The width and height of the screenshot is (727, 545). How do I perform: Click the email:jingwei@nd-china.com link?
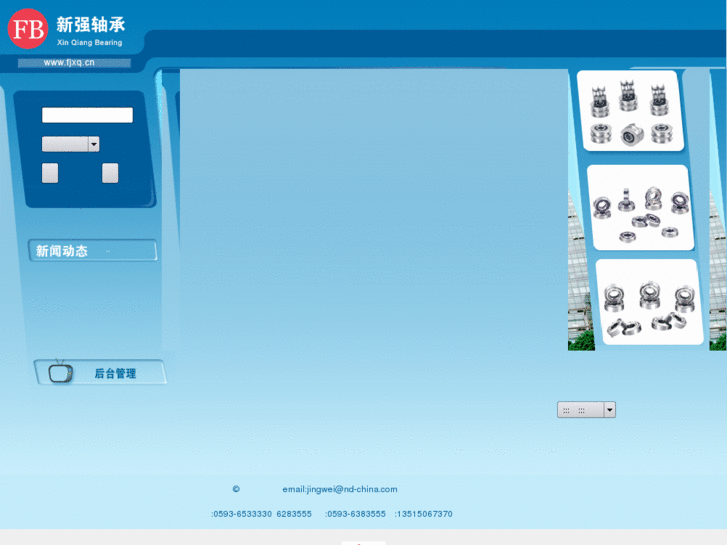[x=340, y=489]
